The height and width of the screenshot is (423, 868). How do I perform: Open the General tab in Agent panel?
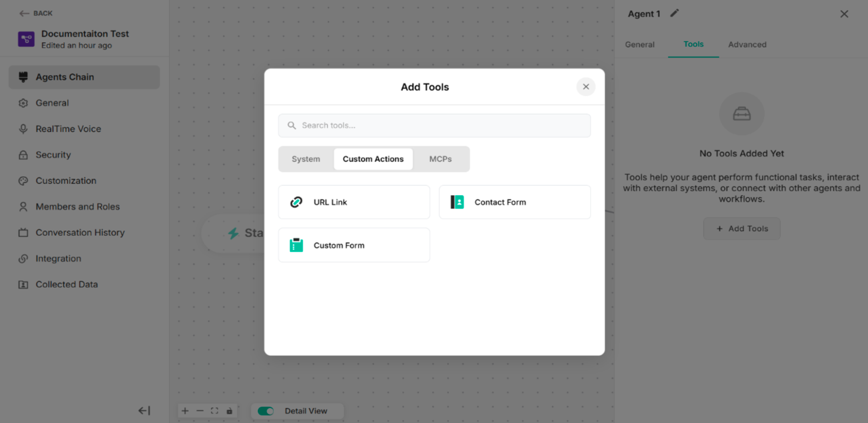click(640, 44)
